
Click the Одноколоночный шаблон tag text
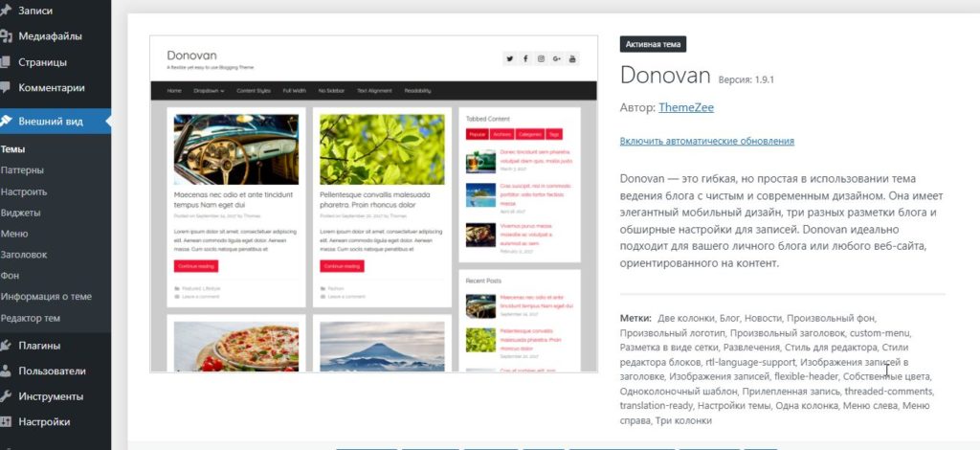(x=679, y=392)
